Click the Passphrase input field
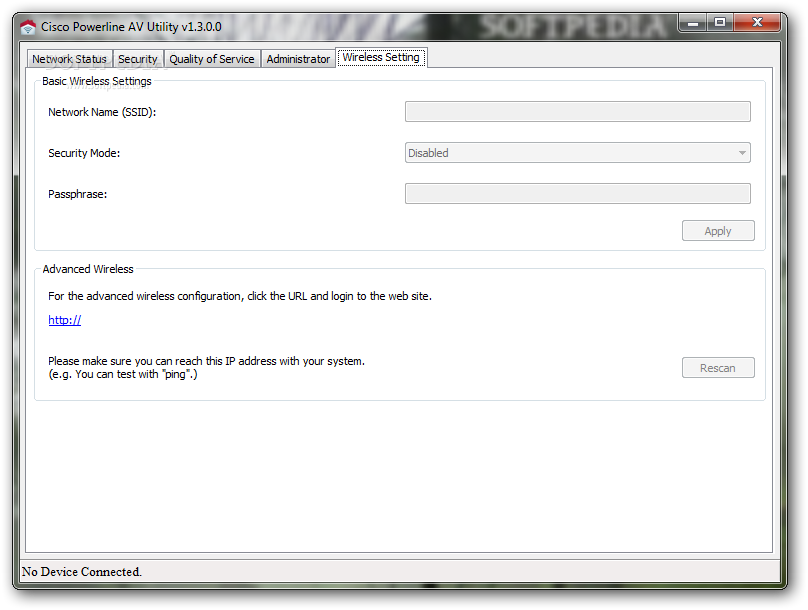This screenshot has width=808, height=610. point(578,194)
